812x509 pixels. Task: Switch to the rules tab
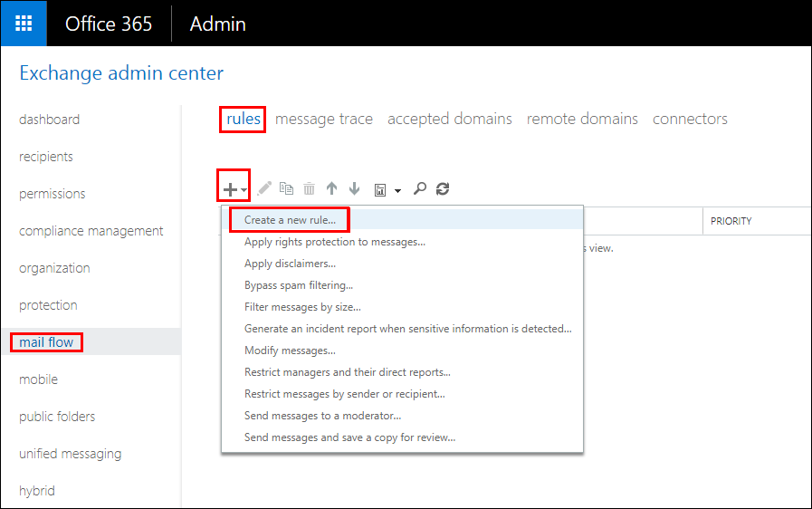click(x=243, y=120)
